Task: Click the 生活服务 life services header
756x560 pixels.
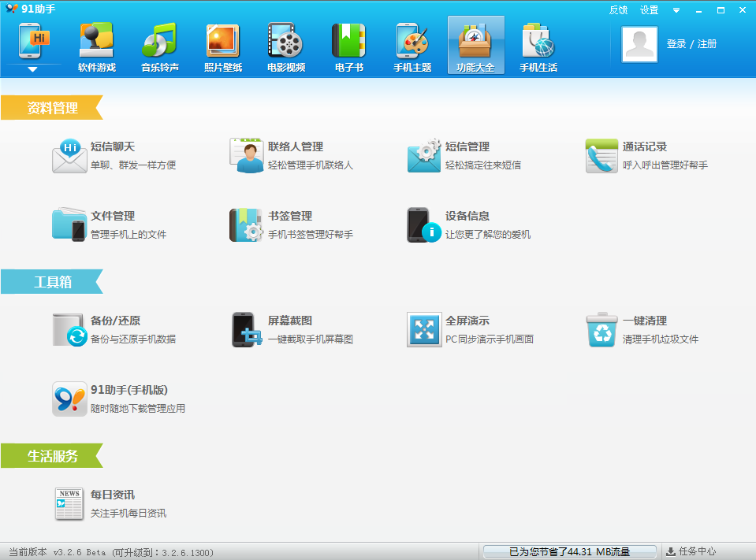Action: pyautogui.click(x=51, y=455)
